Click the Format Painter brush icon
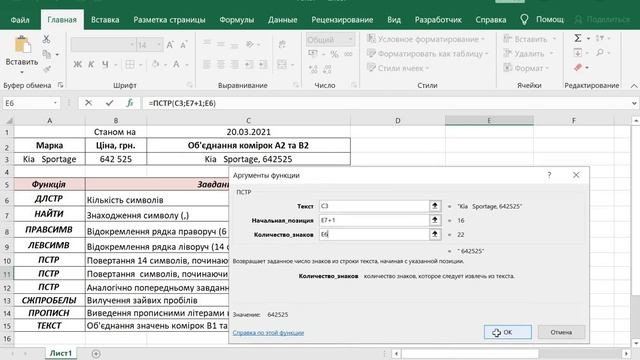Viewport: 640px width, 360px height. point(47,69)
